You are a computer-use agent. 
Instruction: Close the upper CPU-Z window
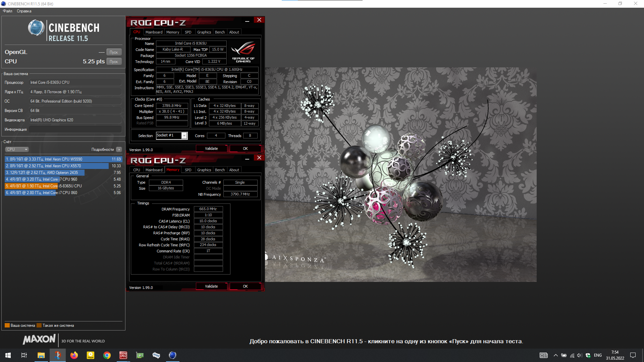point(259,20)
